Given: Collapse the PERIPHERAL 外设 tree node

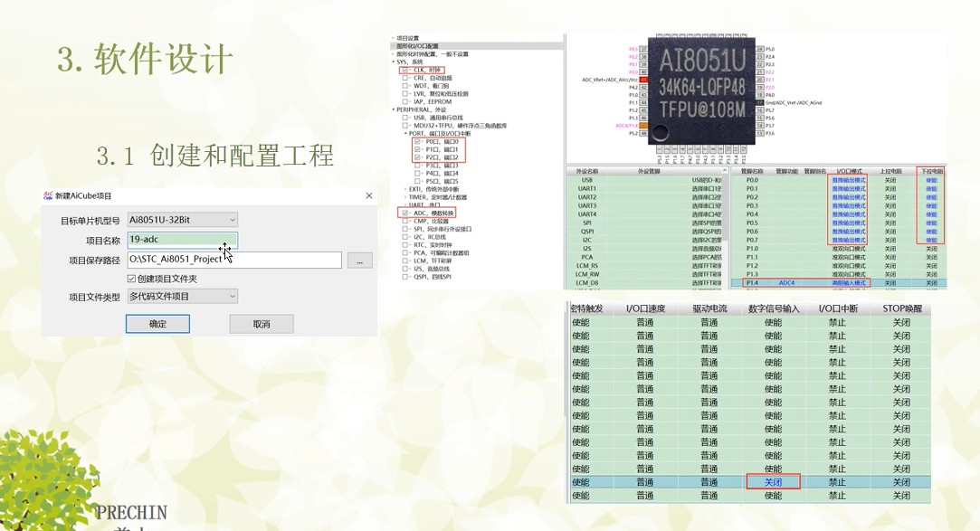Looking at the screenshot, I should point(394,109).
